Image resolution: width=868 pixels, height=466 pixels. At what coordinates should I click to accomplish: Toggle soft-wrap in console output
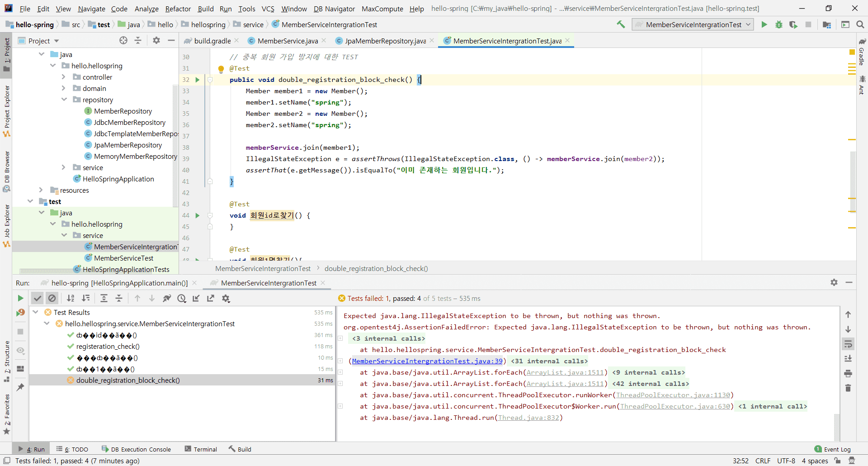click(848, 344)
